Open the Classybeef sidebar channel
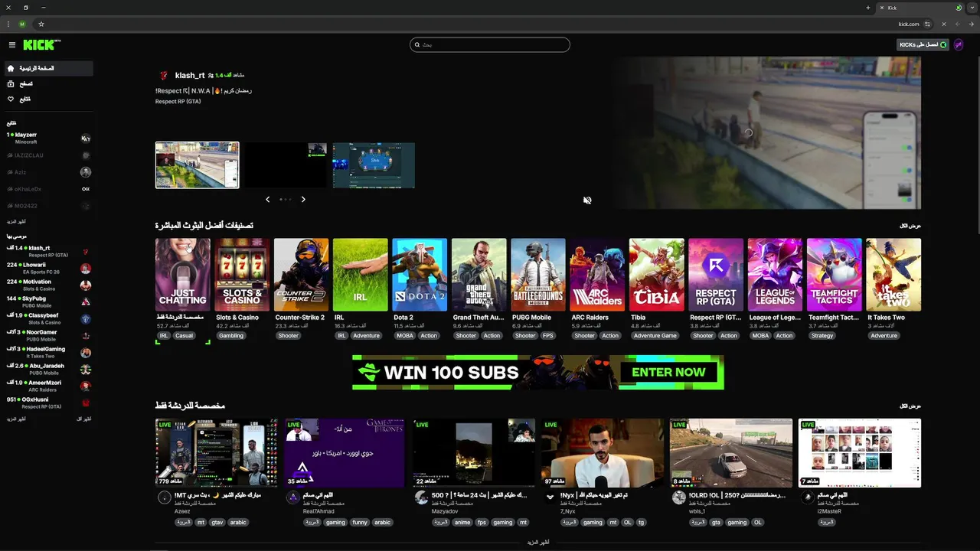 pos(48,318)
